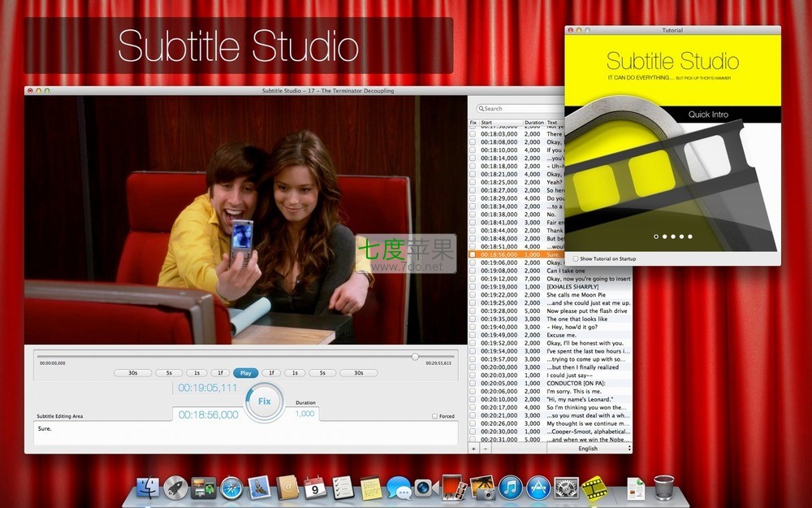Click the Duration 1,000 field
Screen dimensions: 812x508
(x=305, y=414)
